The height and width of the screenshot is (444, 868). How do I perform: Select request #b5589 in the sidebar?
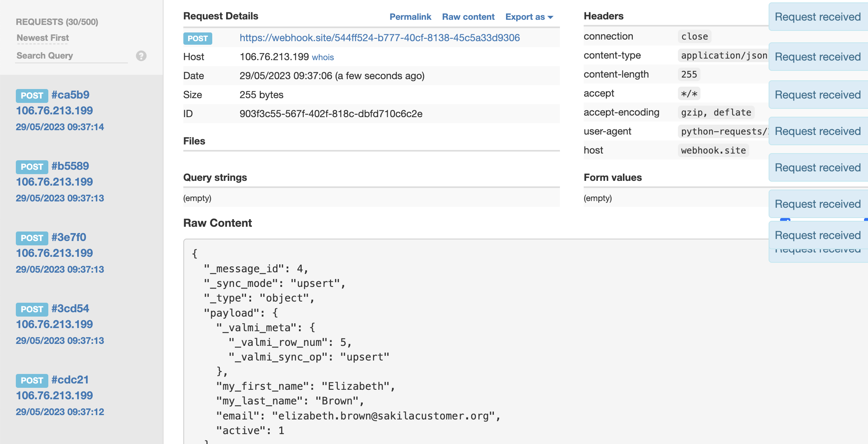[x=70, y=166]
